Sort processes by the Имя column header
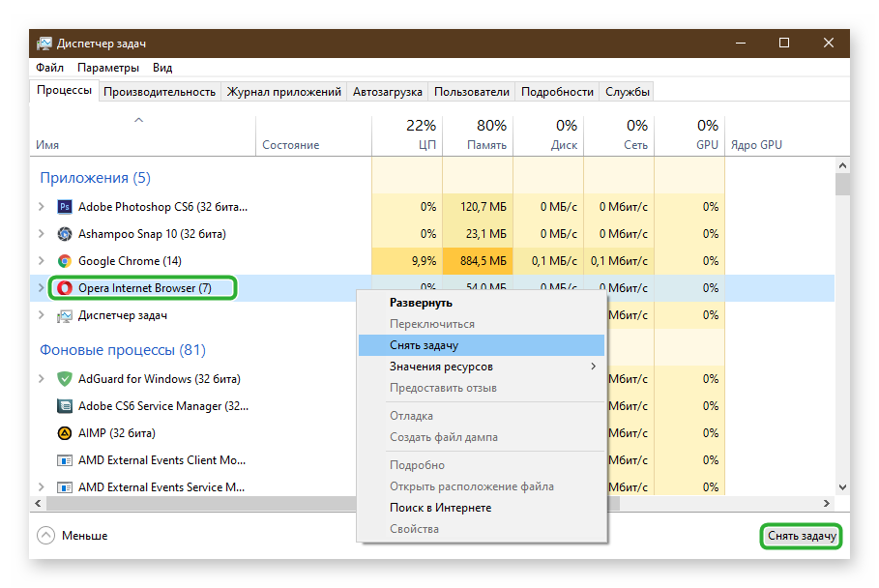879x588 pixels. [x=142, y=135]
